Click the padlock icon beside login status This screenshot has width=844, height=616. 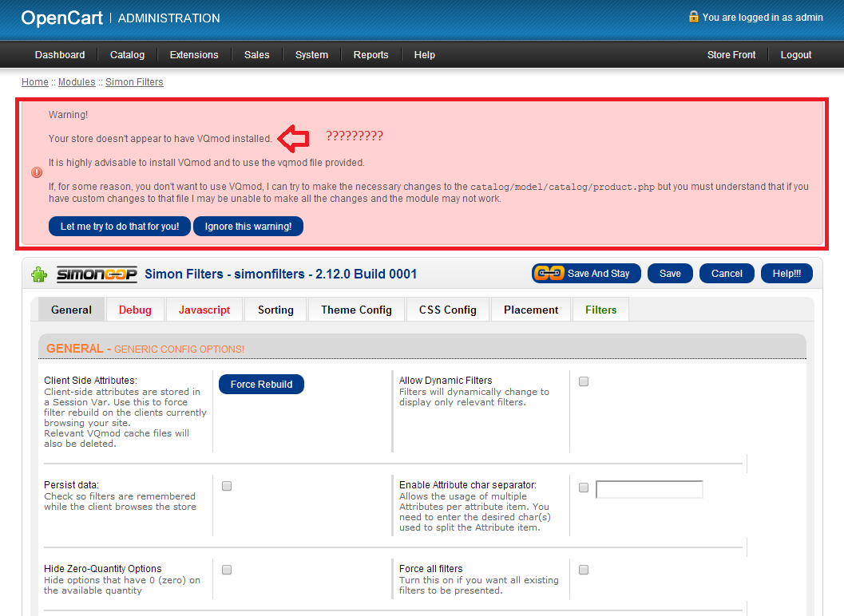pyautogui.click(x=693, y=17)
